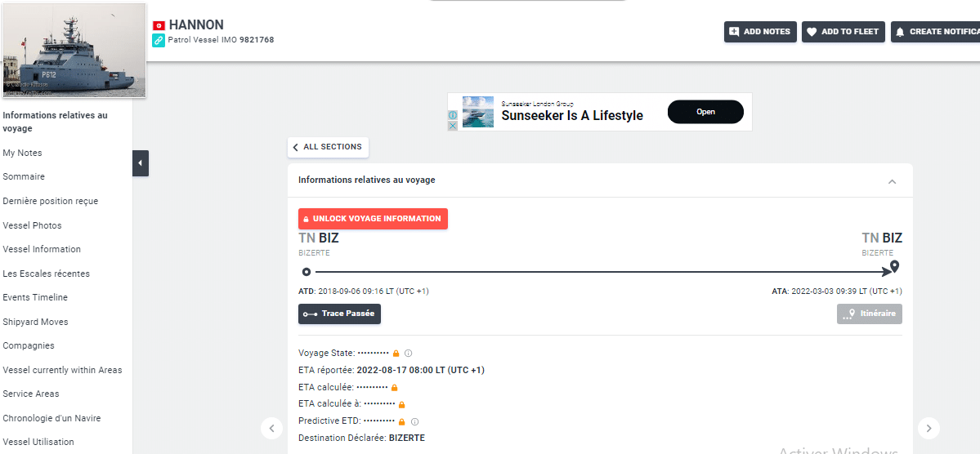980x454 pixels.
Task: Open ALL SECTIONS back navigation
Action: click(x=328, y=147)
